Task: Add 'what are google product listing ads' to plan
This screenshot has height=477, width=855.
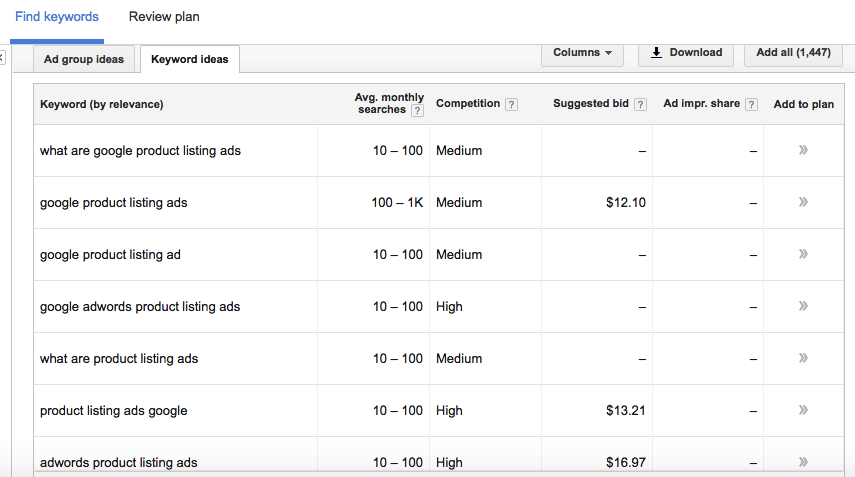Action: (x=803, y=151)
